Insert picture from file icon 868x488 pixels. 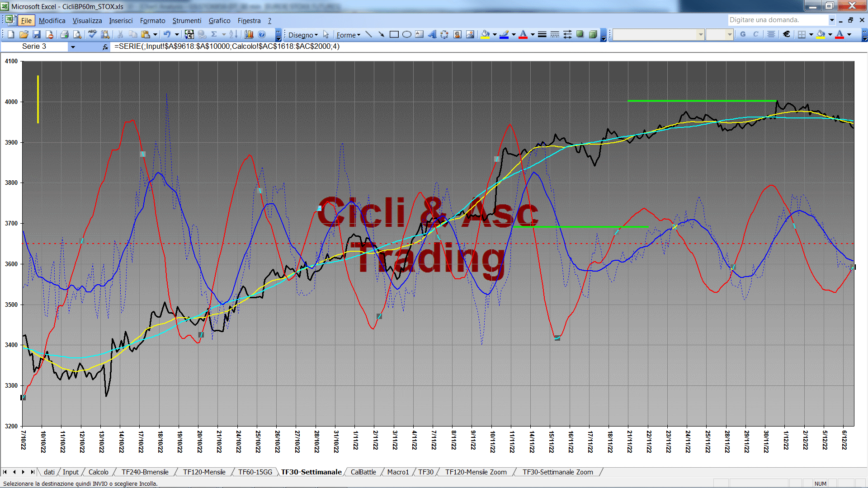click(x=470, y=34)
